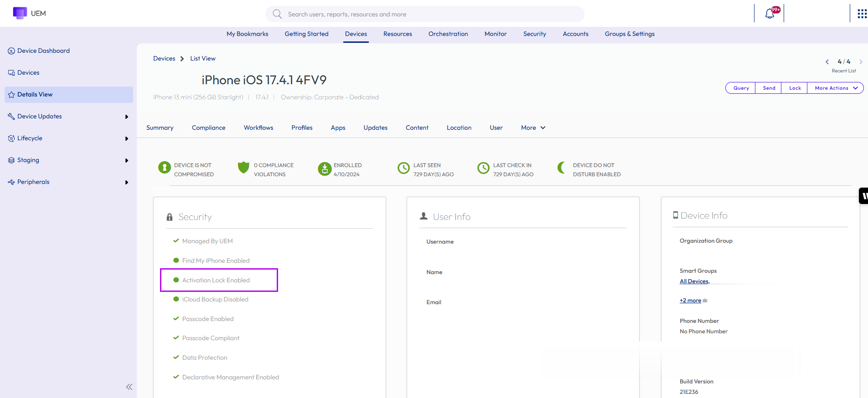The width and height of the screenshot is (868, 398).
Task: Click Declarative Management Enabled row
Action: (x=226, y=378)
